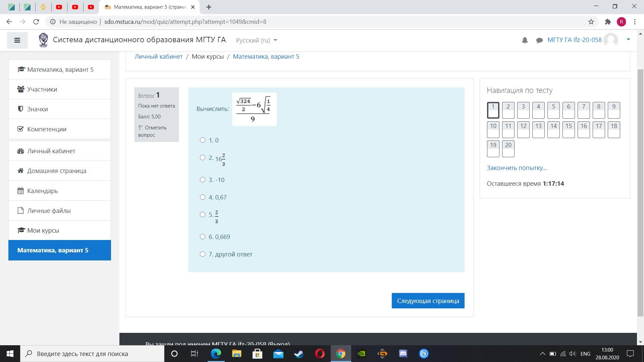This screenshot has width=644, height=362.
Task: Select answer option 3. -10
Action: [203, 180]
